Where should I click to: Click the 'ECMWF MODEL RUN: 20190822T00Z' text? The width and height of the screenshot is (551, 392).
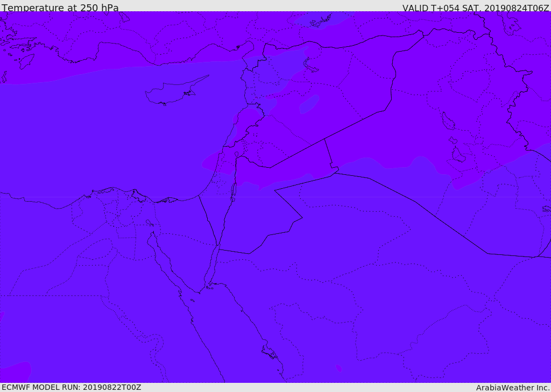[x=72, y=387]
